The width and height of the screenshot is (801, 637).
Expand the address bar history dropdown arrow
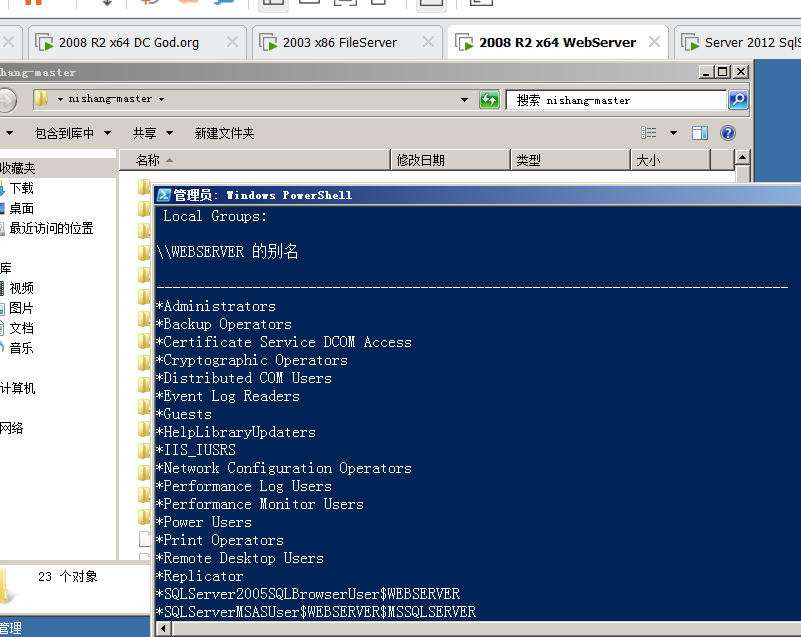pyautogui.click(x=464, y=99)
